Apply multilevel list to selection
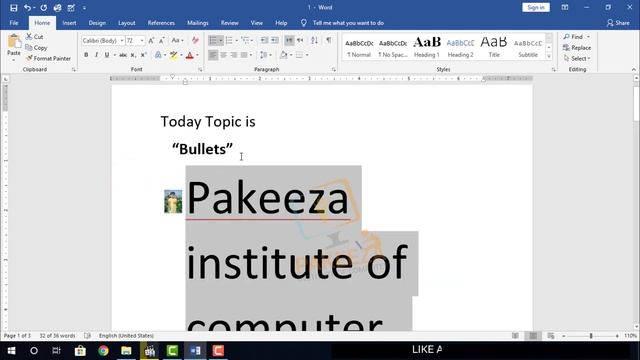This screenshot has width=640, height=360. 245,40
